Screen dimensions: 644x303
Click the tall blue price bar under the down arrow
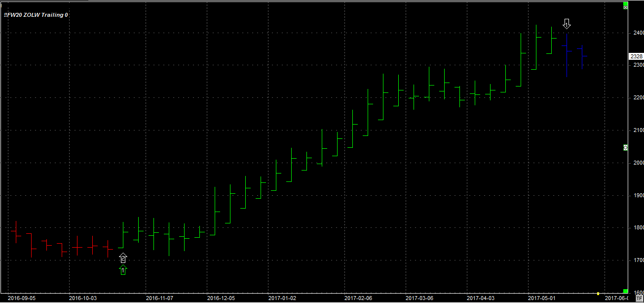567,55
